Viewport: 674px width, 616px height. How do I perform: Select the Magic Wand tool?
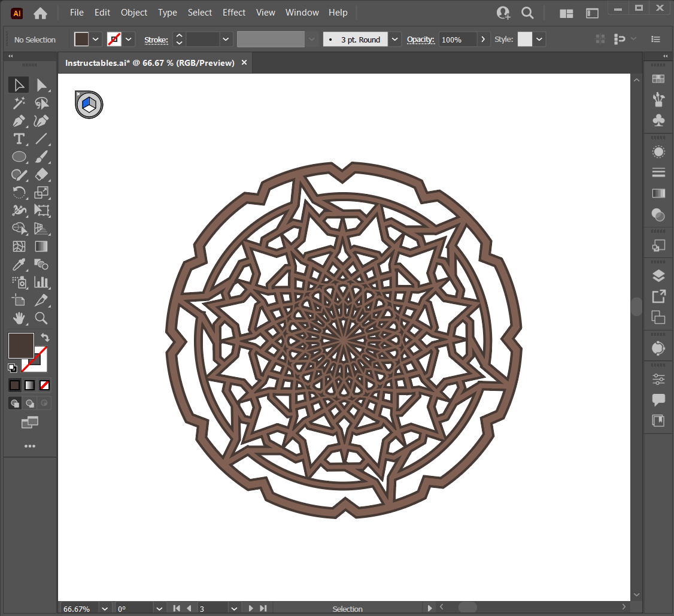[x=19, y=103]
